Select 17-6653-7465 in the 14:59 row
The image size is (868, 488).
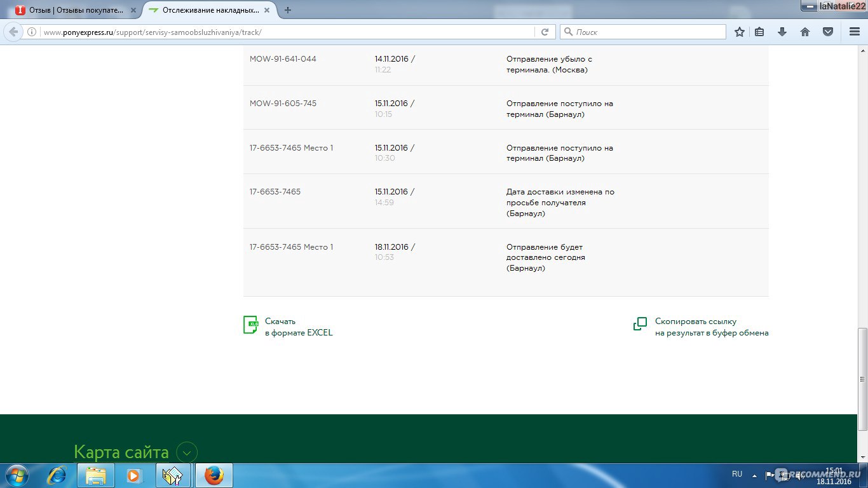point(275,192)
